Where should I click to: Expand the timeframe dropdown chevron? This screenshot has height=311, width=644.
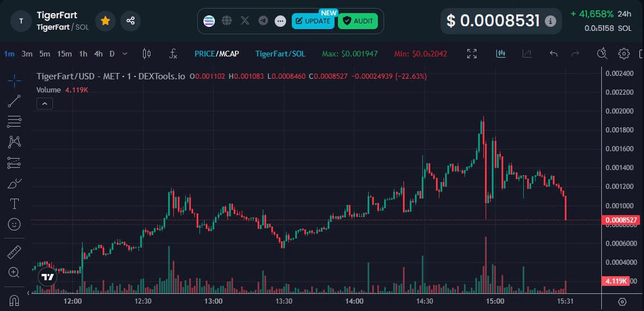pos(125,54)
